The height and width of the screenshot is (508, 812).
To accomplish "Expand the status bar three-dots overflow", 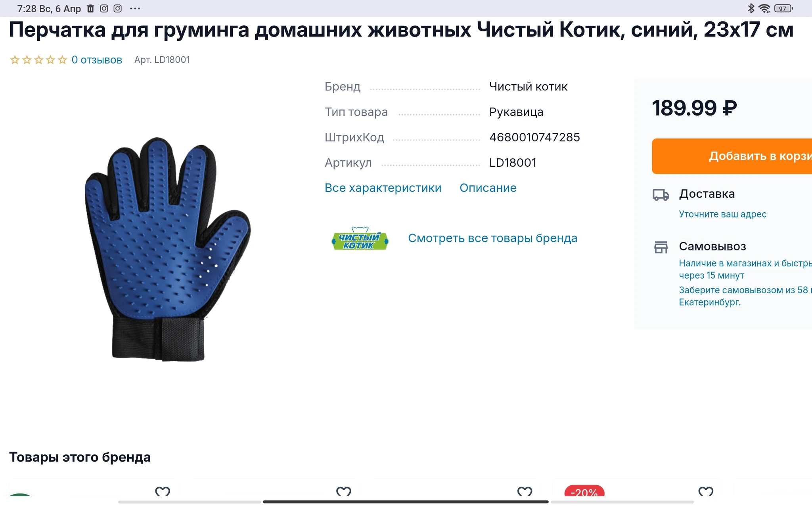I will tap(135, 9).
